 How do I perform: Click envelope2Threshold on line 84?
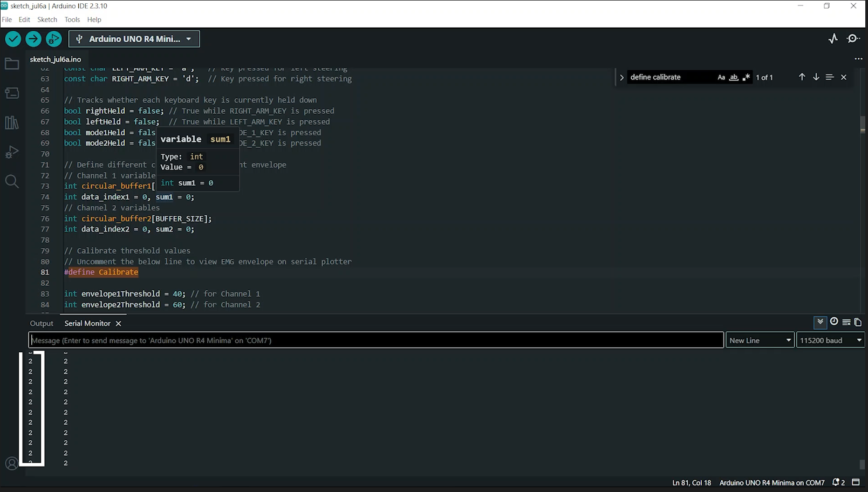pyautogui.click(x=121, y=305)
